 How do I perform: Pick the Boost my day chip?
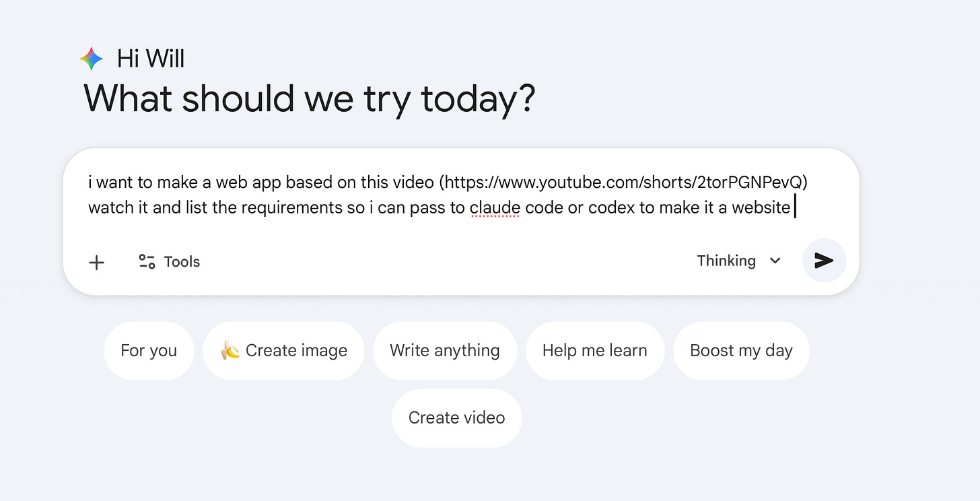741,350
